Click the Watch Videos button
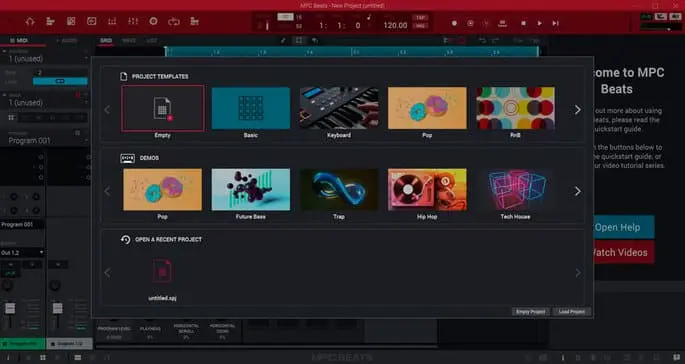This screenshot has width=685, height=364. click(623, 252)
